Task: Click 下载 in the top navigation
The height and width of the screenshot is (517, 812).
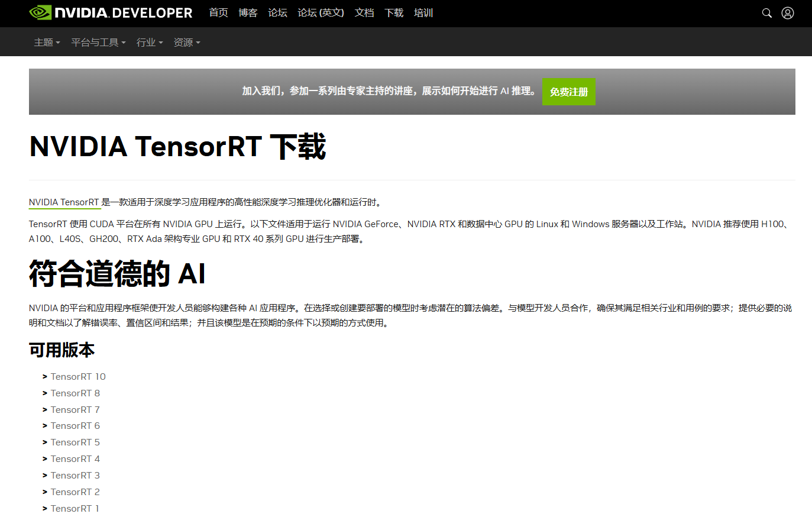Action: pos(394,13)
